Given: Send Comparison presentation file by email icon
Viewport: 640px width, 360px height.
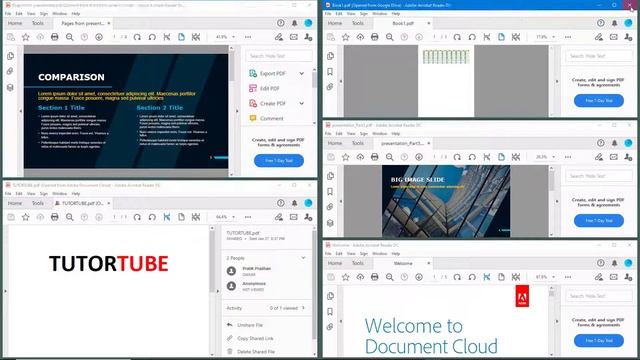Looking at the screenshot, I should click(293, 37).
